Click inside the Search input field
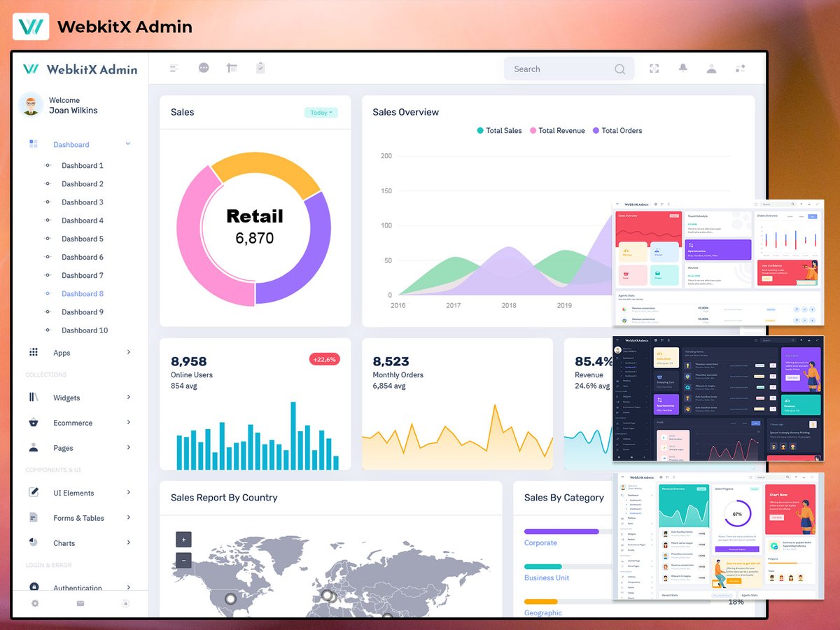The height and width of the screenshot is (630, 840). 560,69
